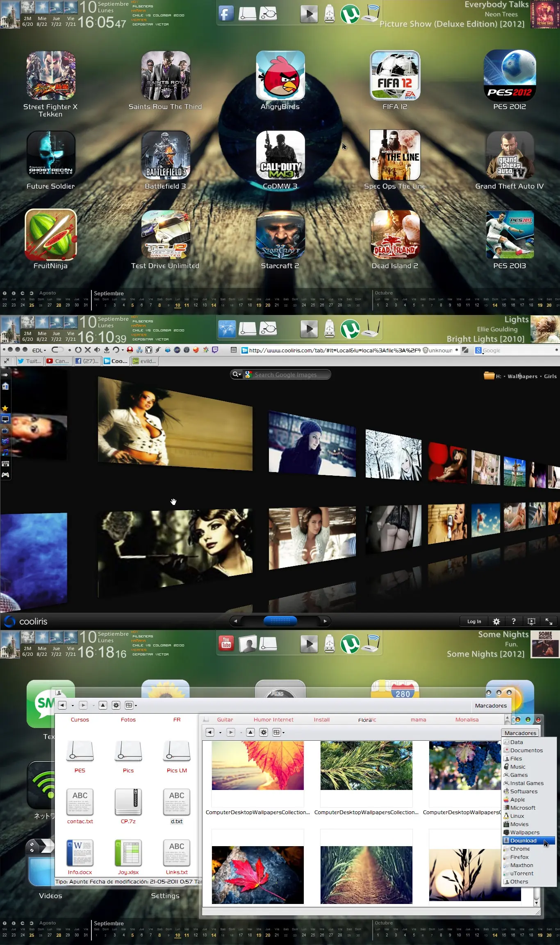This screenshot has height=945, width=560.
Task: Open Street Fighter X Tekken game icon
Action: [51, 75]
